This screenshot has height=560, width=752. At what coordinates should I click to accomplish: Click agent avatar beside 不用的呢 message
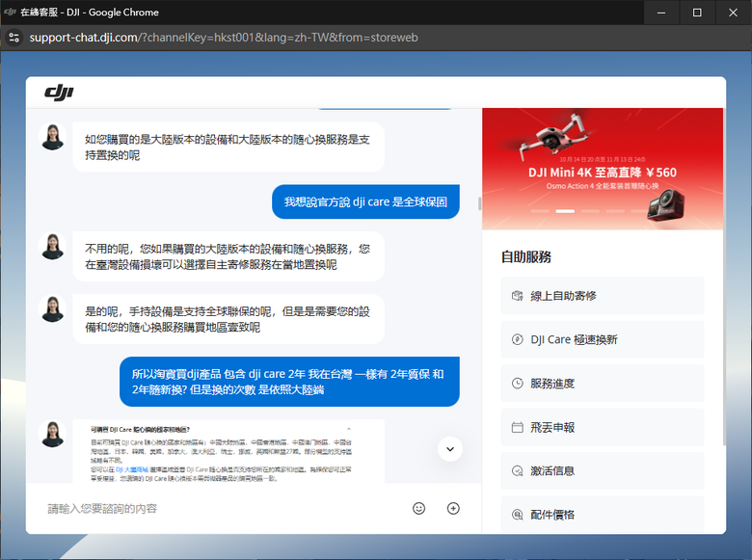pos(52,247)
